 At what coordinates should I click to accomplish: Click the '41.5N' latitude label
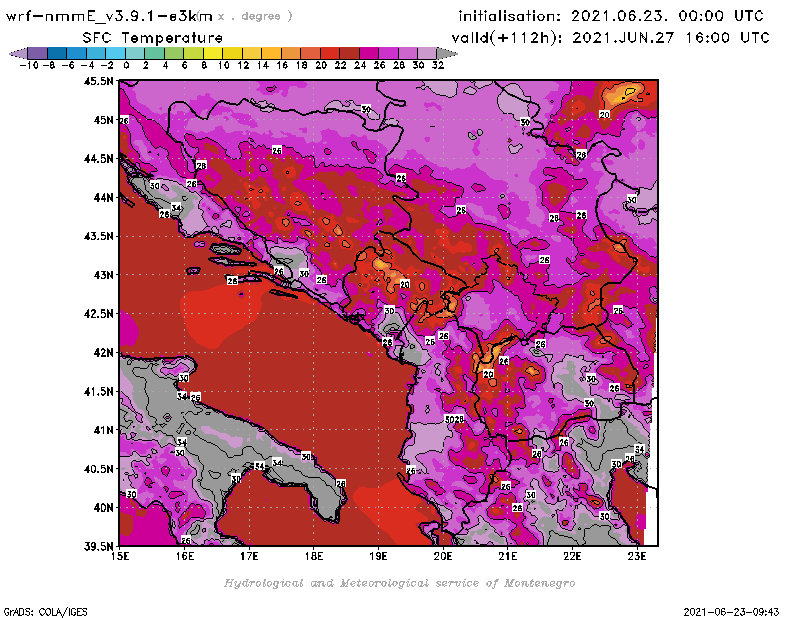98,391
